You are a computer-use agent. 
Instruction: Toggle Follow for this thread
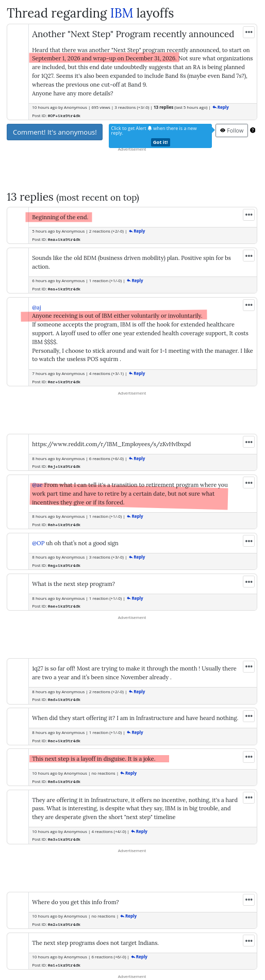(231, 130)
